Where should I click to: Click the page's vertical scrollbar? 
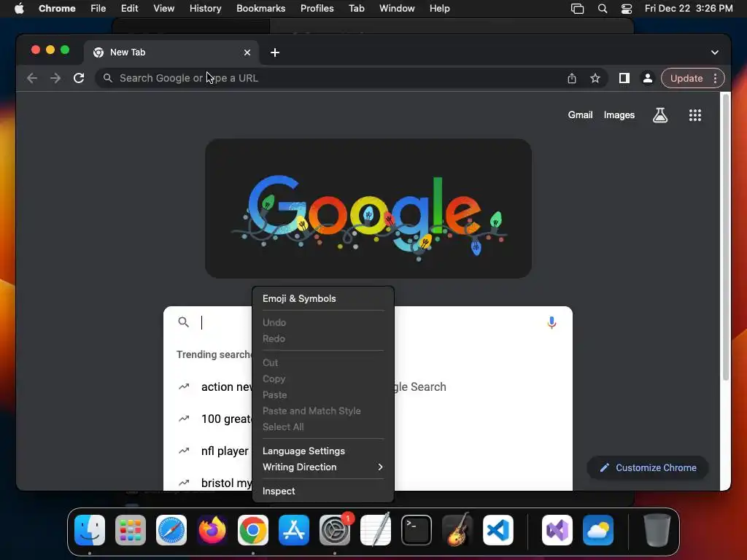(726, 237)
